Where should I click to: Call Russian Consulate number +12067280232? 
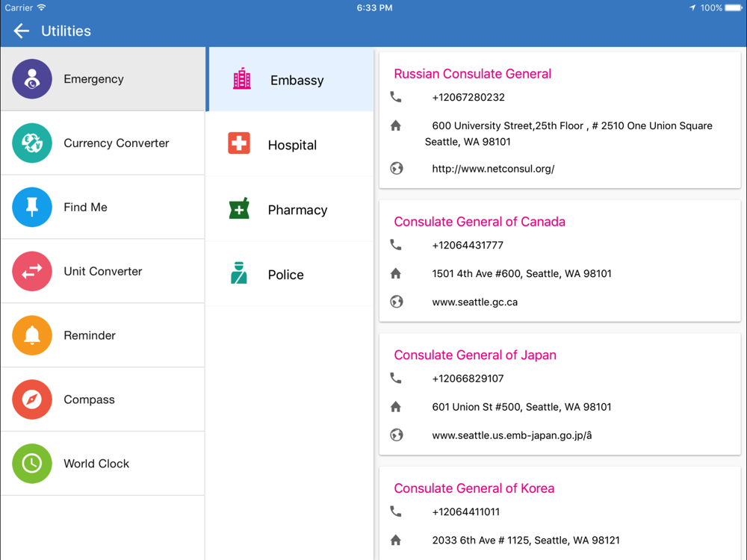pyautogui.click(x=468, y=97)
